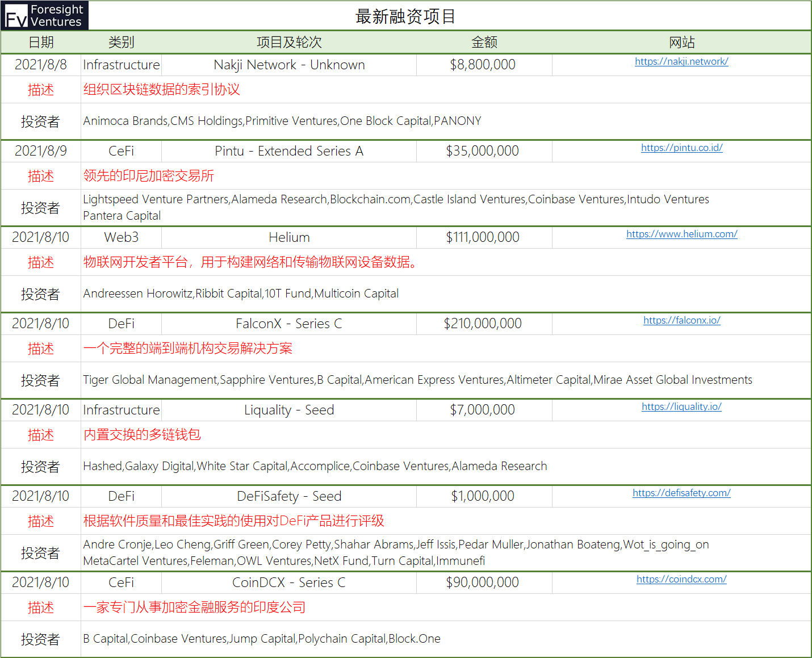Select the $90,000,000 amount cell
The height and width of the screenshot is (658, 812).
[484, 582]
